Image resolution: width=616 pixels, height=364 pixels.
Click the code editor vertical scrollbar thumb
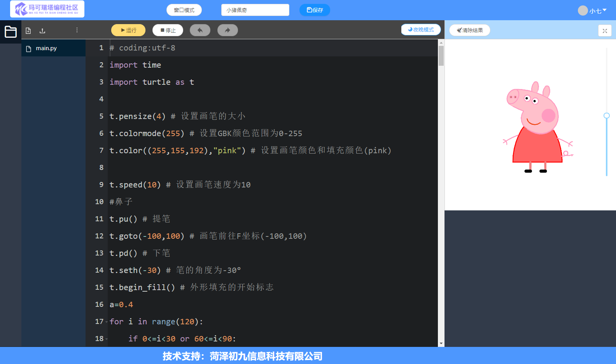(x=441, y=56)
